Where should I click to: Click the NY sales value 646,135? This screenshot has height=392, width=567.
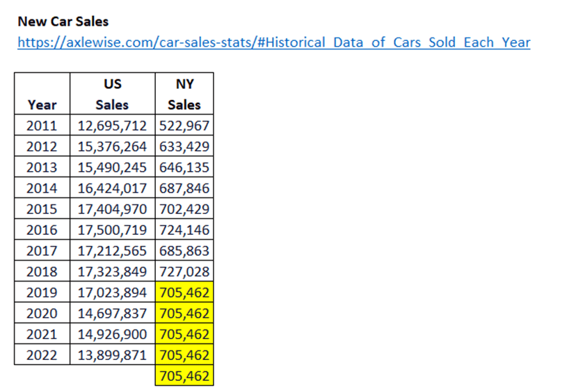184,168
